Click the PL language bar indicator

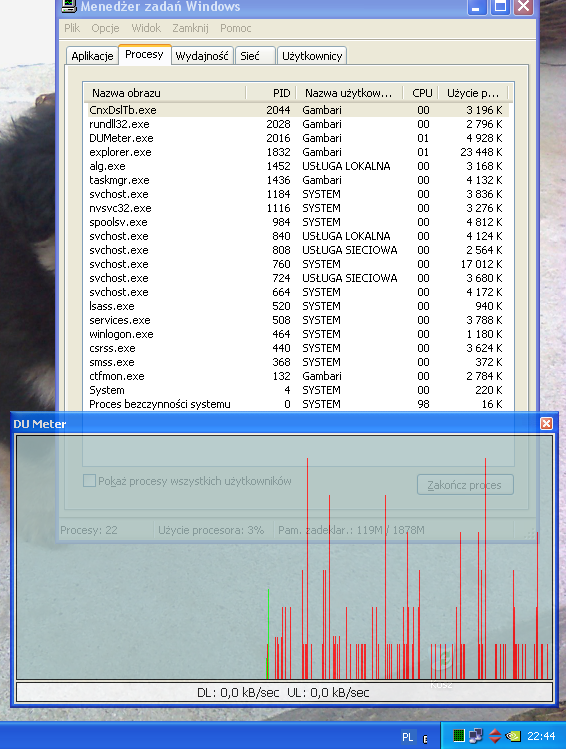click(407, 737)
